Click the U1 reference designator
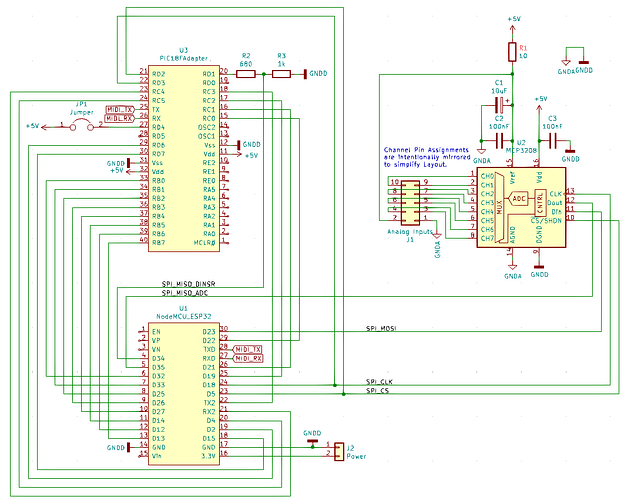Viewport: 623px width, 500px height. [x=183, y=308]
